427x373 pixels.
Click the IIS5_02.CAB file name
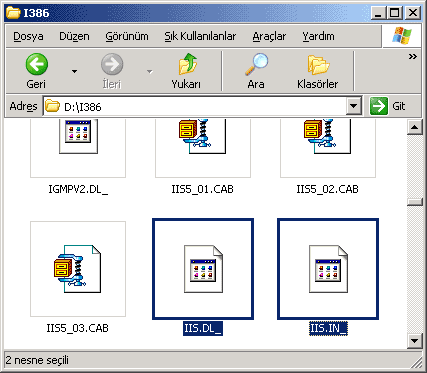point(328,189)
